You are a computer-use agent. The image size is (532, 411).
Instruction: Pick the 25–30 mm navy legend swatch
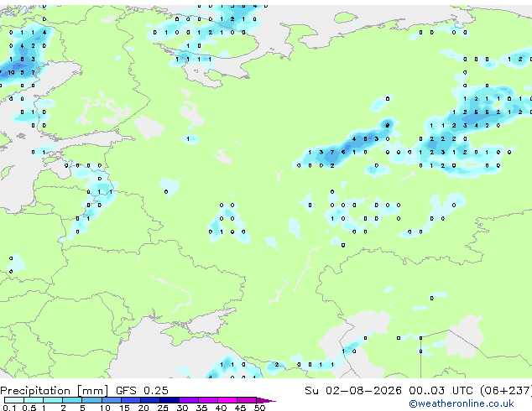click(169, 400)
